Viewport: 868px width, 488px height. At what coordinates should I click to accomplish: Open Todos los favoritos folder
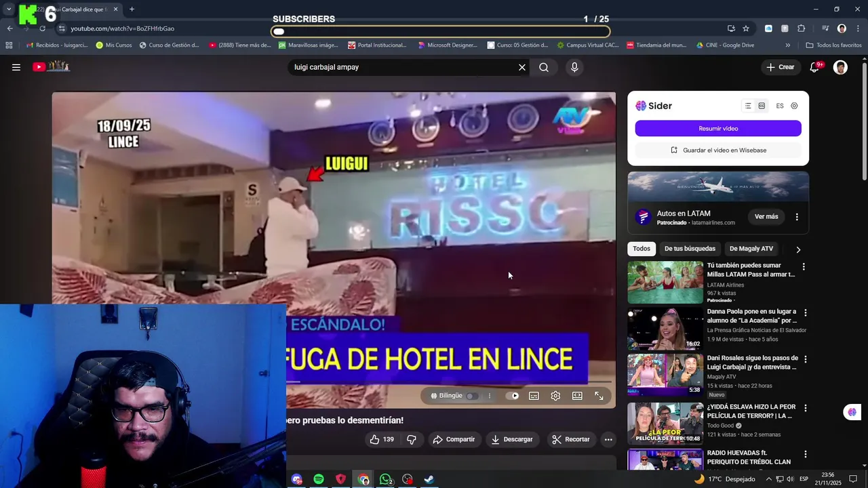(x=833, y=45)
